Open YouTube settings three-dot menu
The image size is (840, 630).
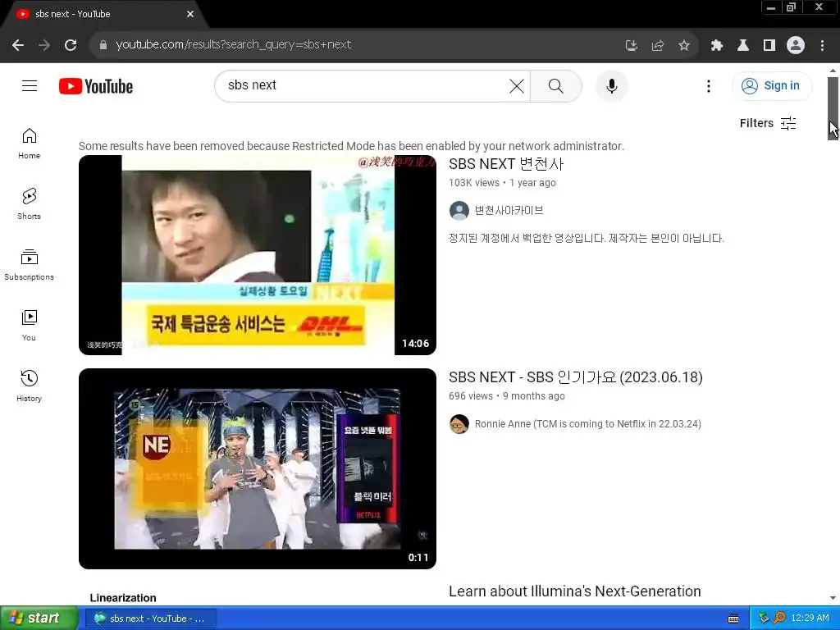pyautogui.click(x=708, y=85)
